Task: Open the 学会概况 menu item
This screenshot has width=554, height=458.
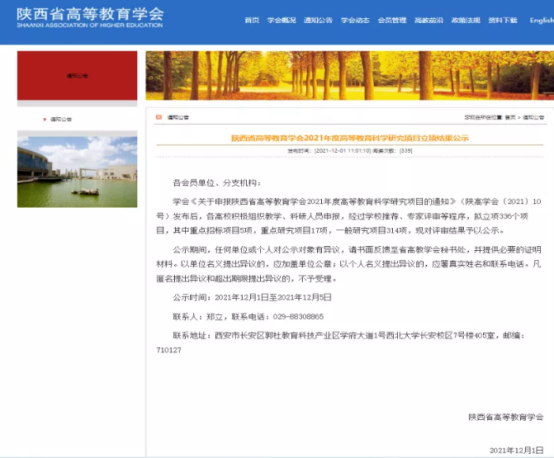Action: (281, 20)
